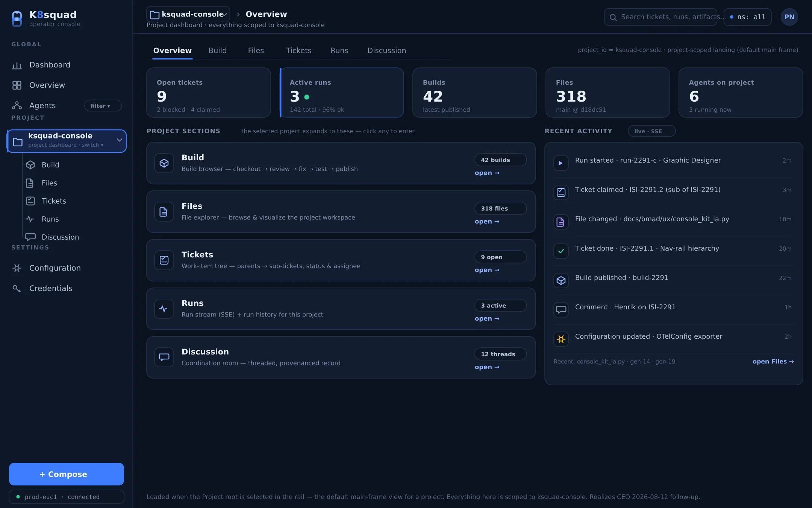Click 'Build published · build-2291' entry text
This screenshot has height=508, width=812.
(x=621, y=278)
